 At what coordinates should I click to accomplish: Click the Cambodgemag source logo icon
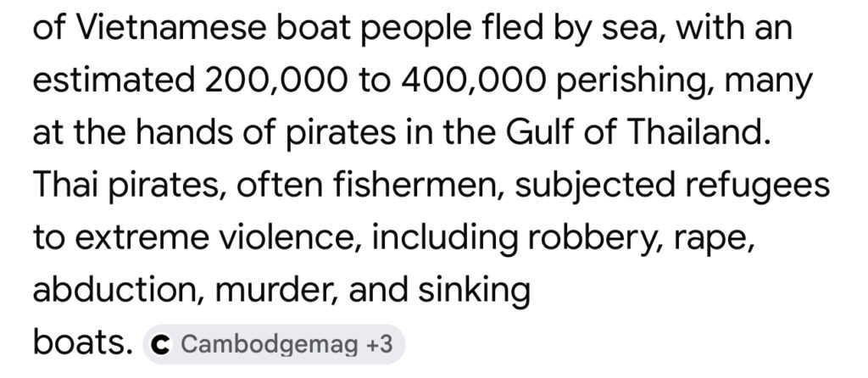pyautogui.click(x=161, y=345)
